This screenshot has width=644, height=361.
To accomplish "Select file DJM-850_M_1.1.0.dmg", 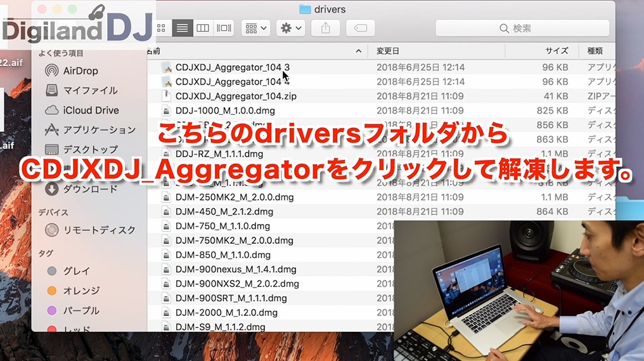I will [x=223, y=254].
